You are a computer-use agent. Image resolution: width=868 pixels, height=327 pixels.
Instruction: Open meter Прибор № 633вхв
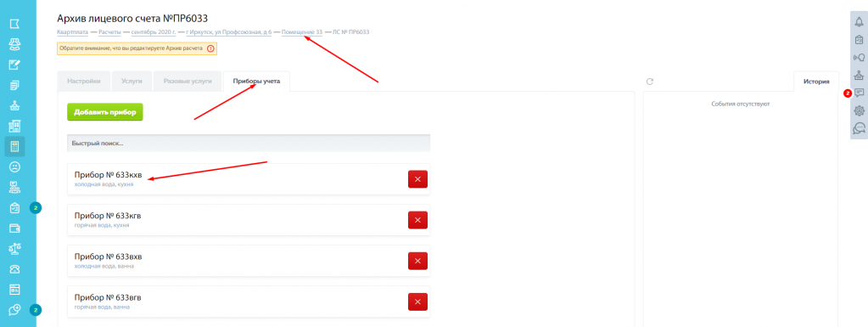(x=108, y=257)
